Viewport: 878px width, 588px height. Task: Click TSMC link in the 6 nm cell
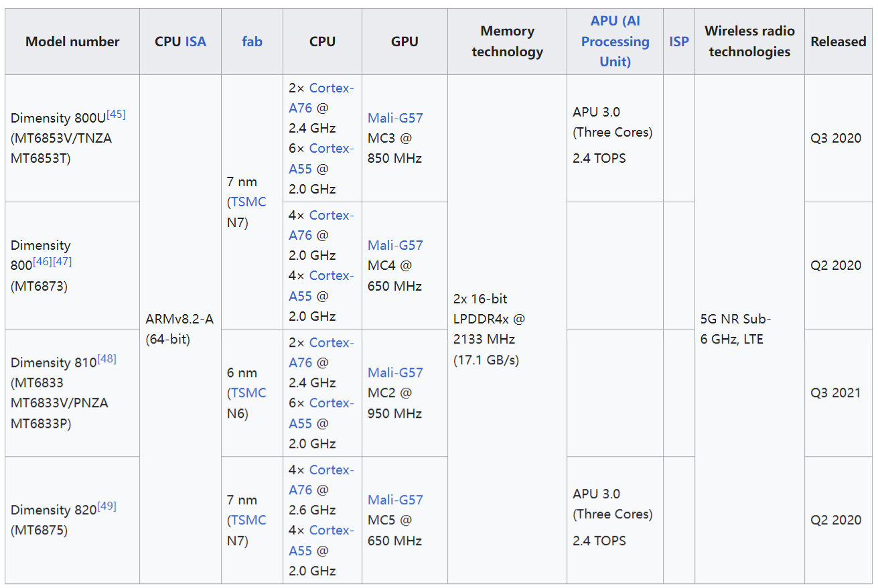(x=248, y=393)
